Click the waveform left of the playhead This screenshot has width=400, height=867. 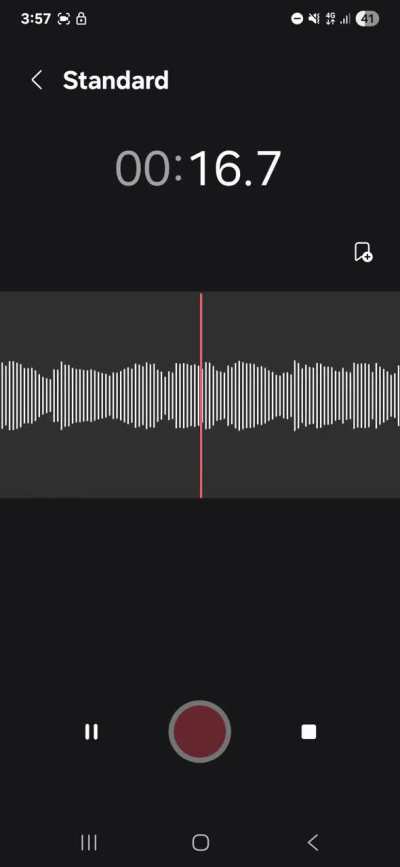100,395
